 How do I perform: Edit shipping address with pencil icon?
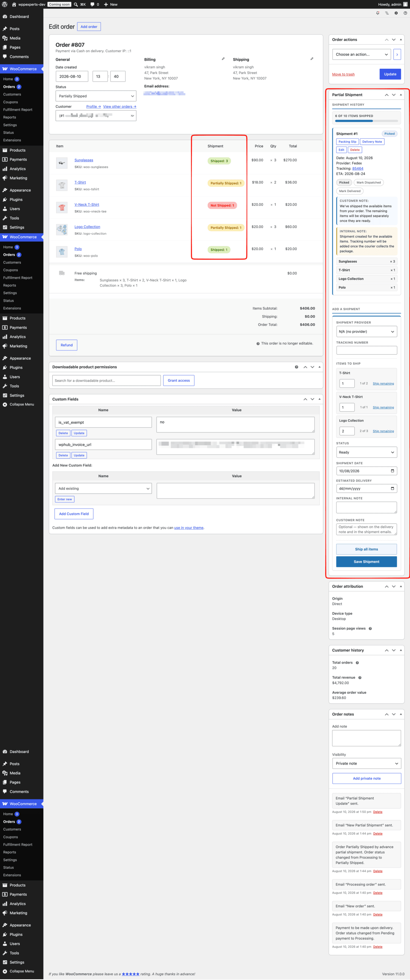(312, 59)
